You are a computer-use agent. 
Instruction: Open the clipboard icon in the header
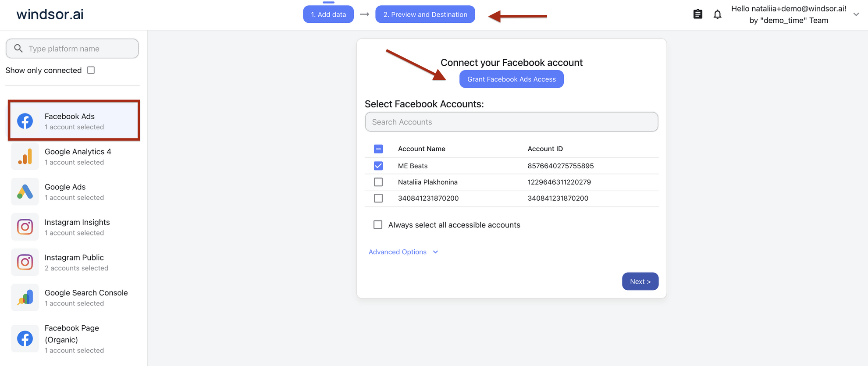tap(697, 14)
